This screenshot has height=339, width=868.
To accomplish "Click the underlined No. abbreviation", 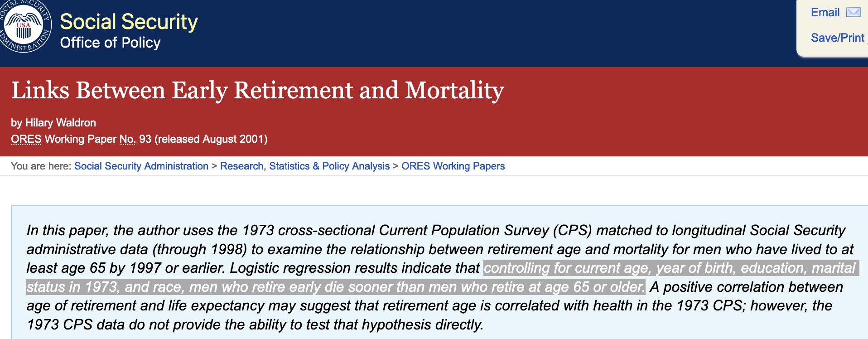I will 127,139.
